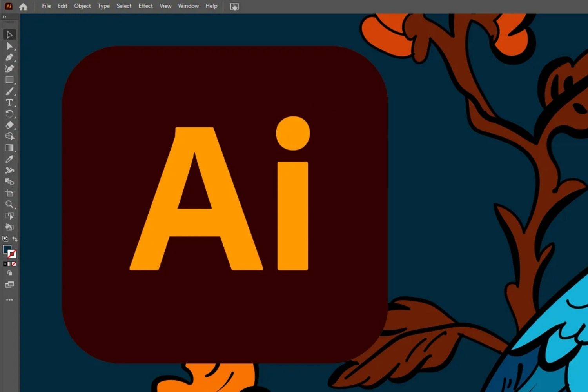The height and width of the screenshot is (392, 588).
Task: Open the Drawing Modes button
Action: pos(9,273)
